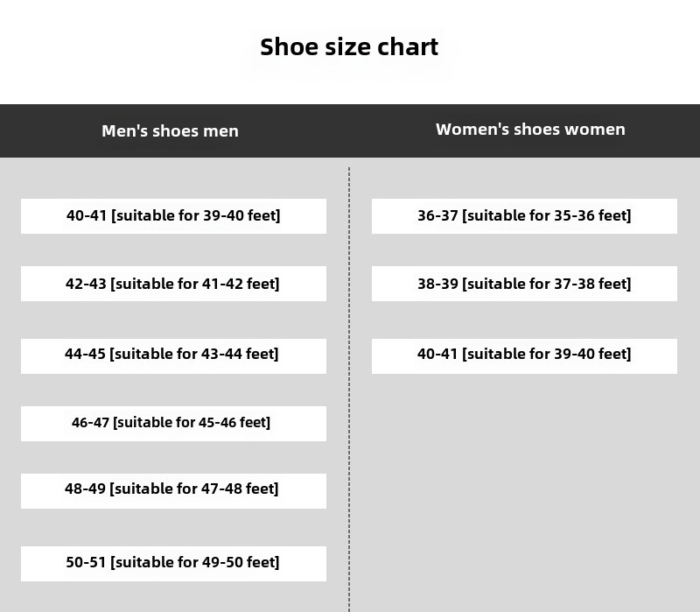Pick women's size 38-39 option
700x612 pixels.
(524, 284)
